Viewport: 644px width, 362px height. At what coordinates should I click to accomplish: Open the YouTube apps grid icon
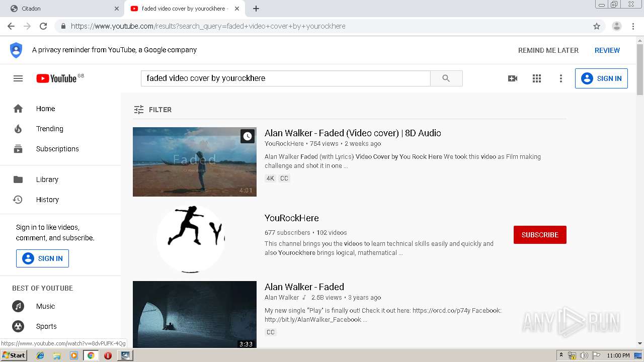point(537,78)
